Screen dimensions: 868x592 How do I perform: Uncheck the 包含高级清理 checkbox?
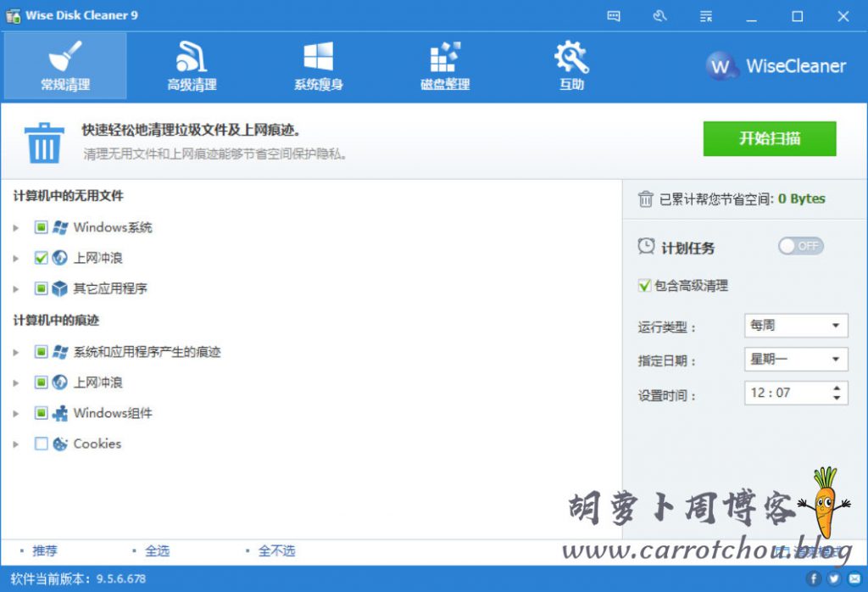(x=645, y=286)
